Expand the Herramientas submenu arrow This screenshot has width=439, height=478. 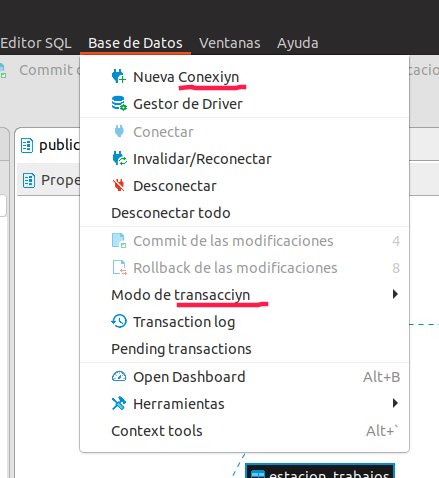(x=395, y=403)
